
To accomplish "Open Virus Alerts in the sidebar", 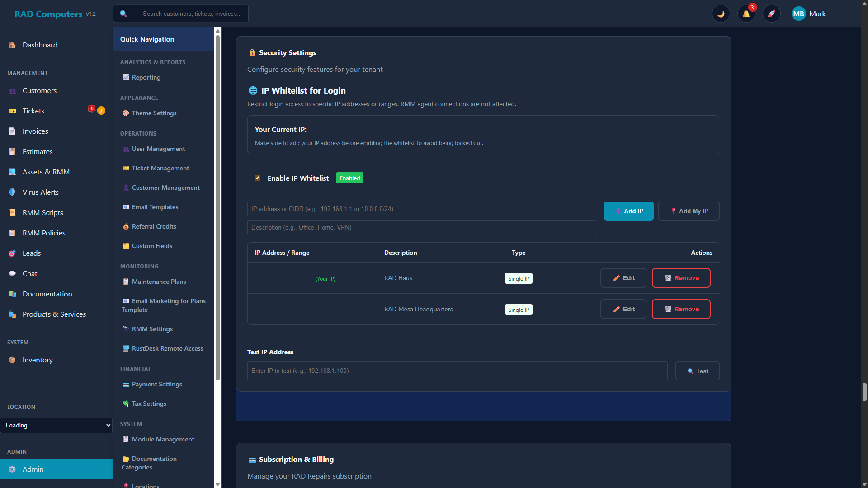I will (x=40, y=192).
